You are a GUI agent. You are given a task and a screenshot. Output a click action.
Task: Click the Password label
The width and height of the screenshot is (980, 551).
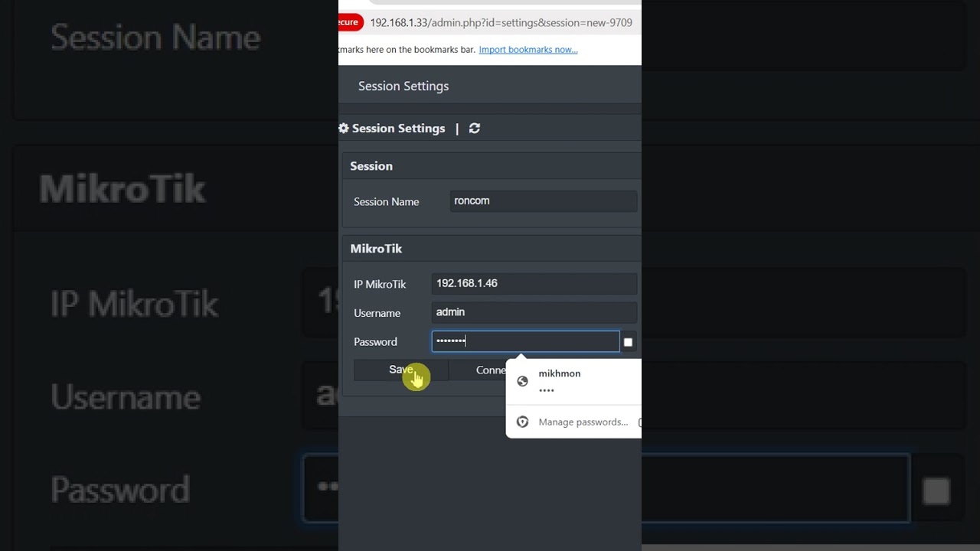pyautogui.click(x=375, y=342)
